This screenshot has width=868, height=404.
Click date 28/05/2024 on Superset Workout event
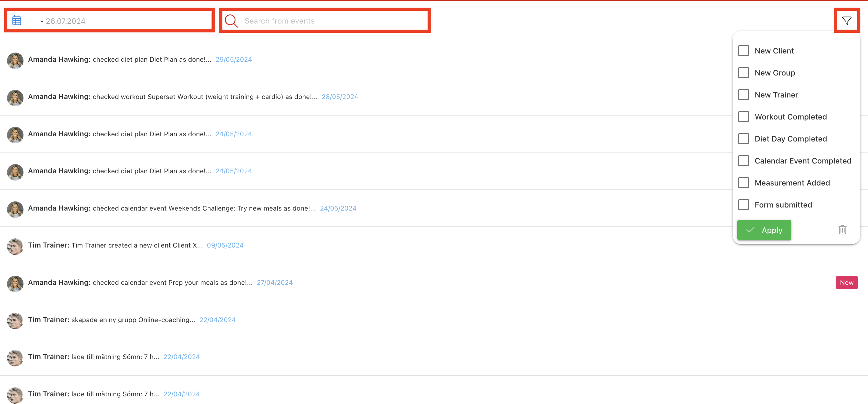340,97
